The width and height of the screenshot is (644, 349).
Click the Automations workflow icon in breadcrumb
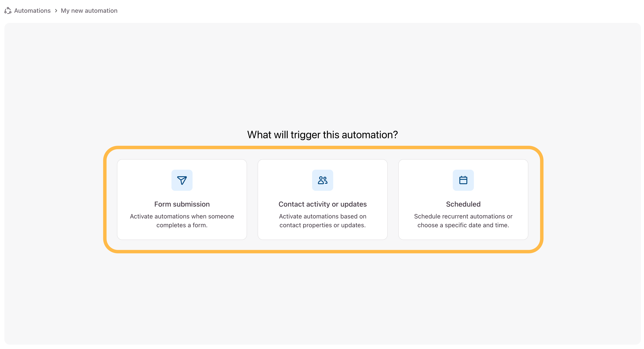[x=8, y=11]
